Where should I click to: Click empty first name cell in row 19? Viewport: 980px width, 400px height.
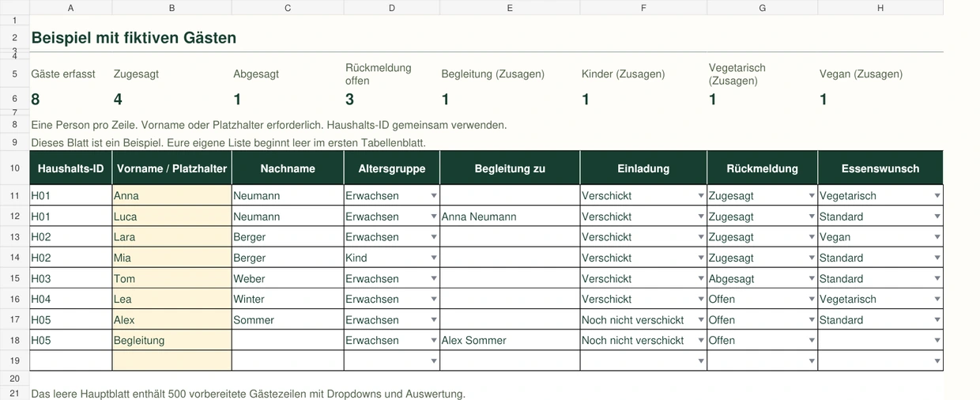point(171,361)
